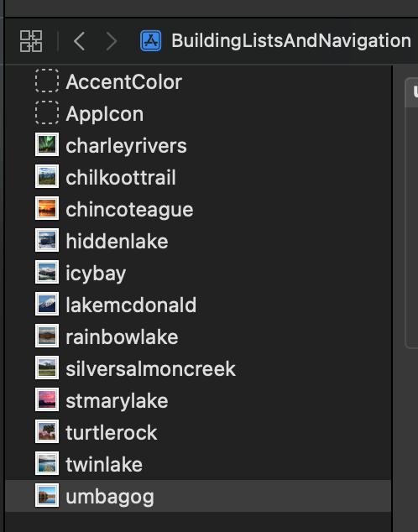The height and width of the screenshot is (532, 418).
Task: Click the rainbowlake image thumbnail
Action: [47, 336]
